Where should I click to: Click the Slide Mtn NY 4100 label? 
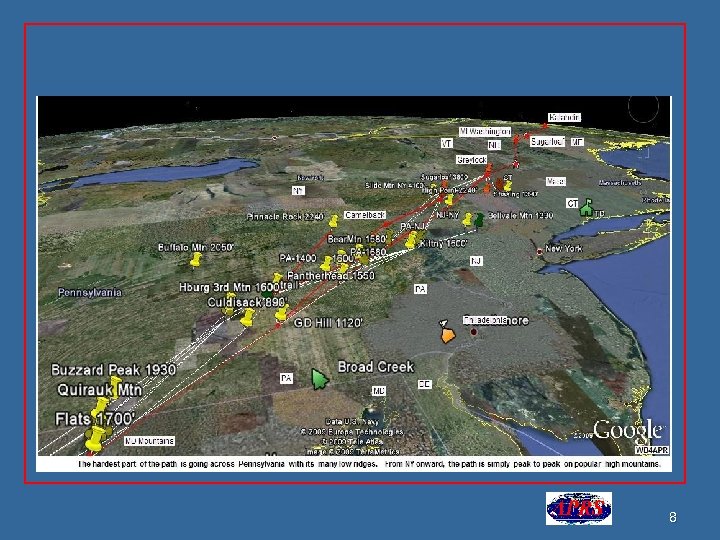394,186
